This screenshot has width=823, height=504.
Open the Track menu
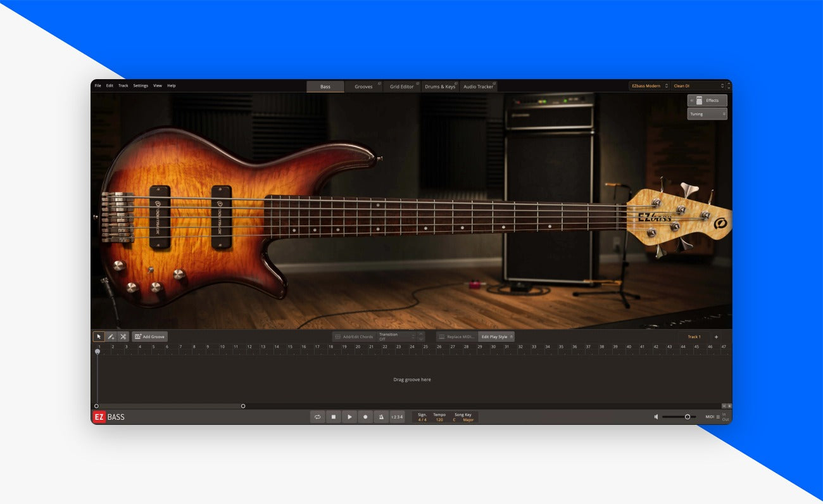[x=123, y=85]
